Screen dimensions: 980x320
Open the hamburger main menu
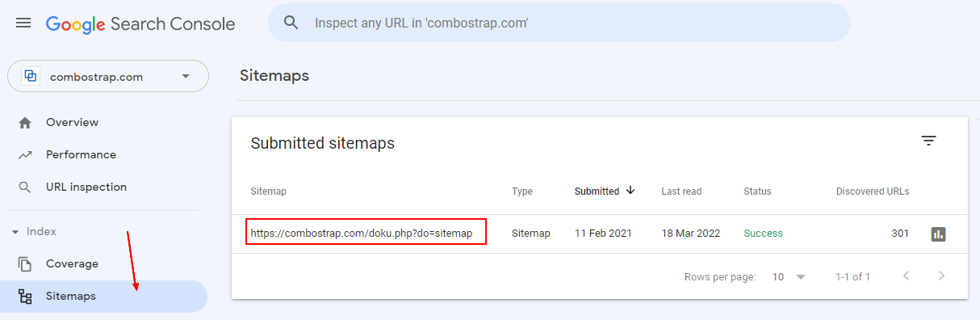[23, 23]
